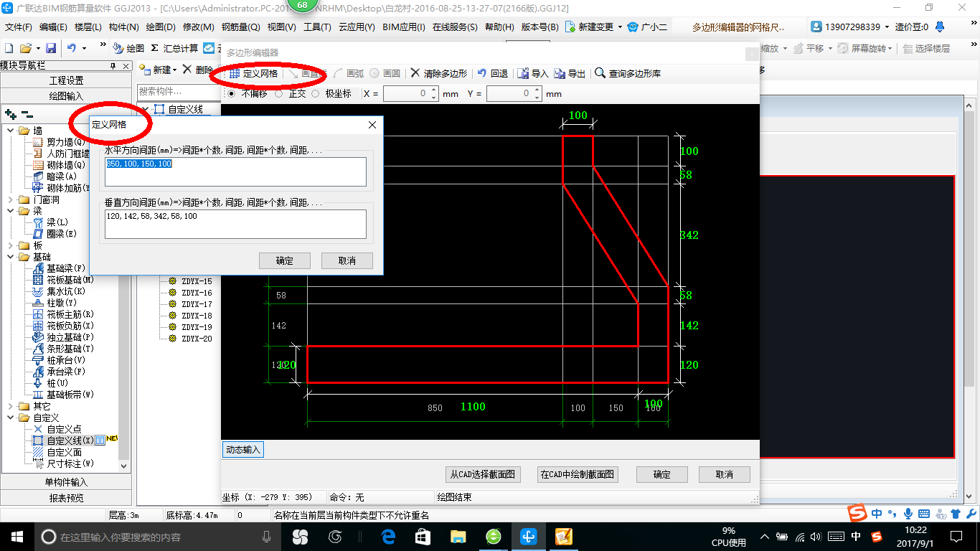This screenshot has width=980, height=551.
Task: Click the 导出 export icon
Action: click(x=560, y=73)
